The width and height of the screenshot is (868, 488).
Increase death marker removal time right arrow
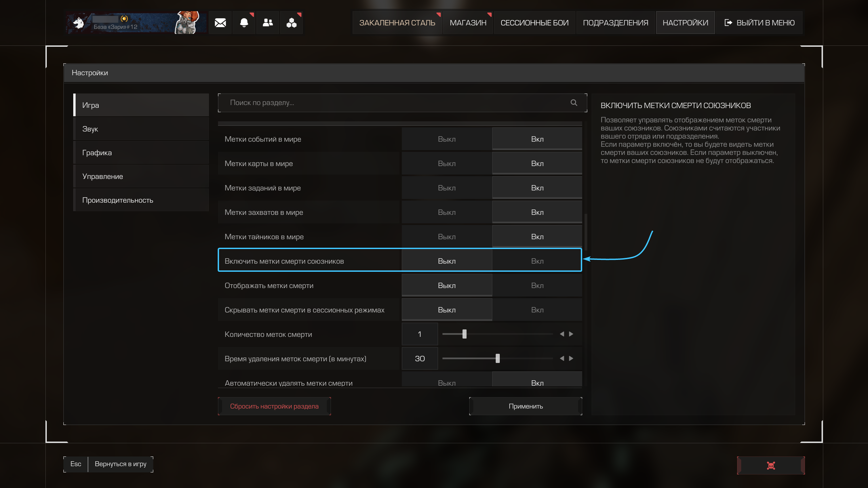571,359
